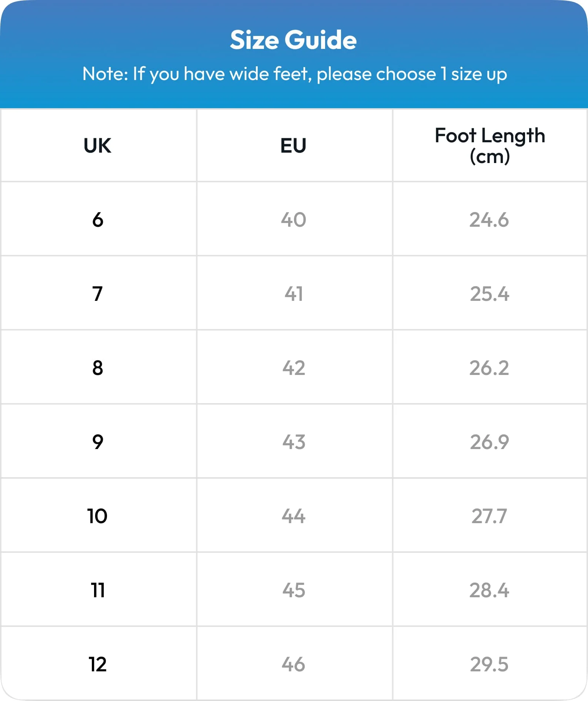This screenshot has height=701, width=588.
Task: Select UK size 12 cell
Action: pyautogui.click(x=98, y=664)
